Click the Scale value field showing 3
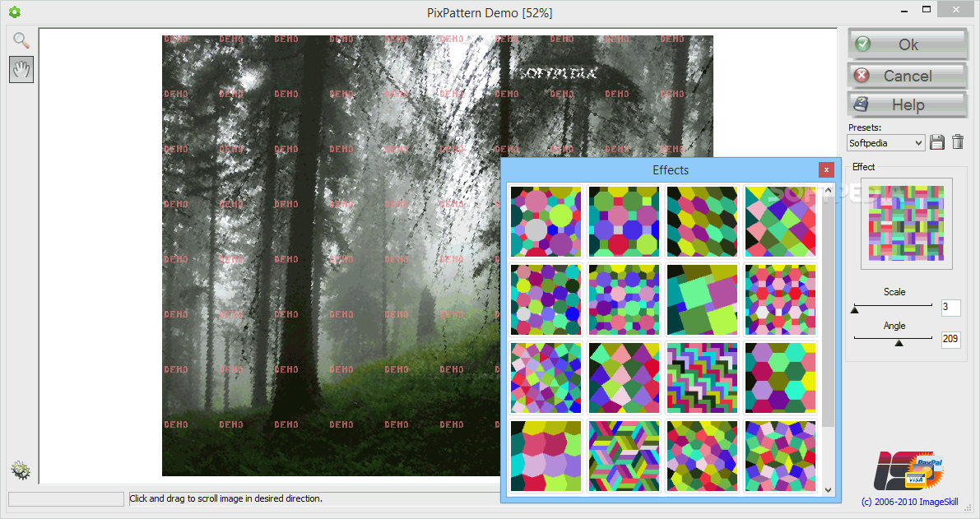Screen dimensions: 980x519 point(950,307)
